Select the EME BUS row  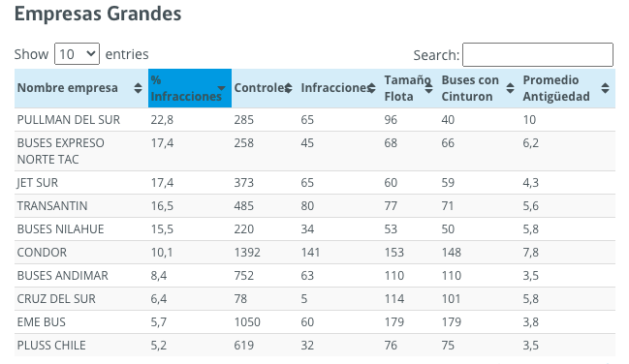[x=315, y=322]
